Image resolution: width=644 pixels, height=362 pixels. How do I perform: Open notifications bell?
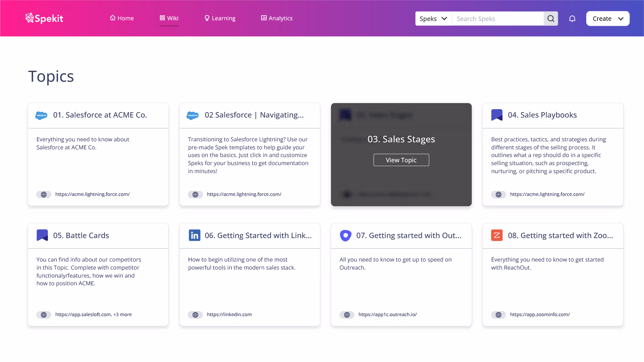pyautogui.click(x=572, y=19)
